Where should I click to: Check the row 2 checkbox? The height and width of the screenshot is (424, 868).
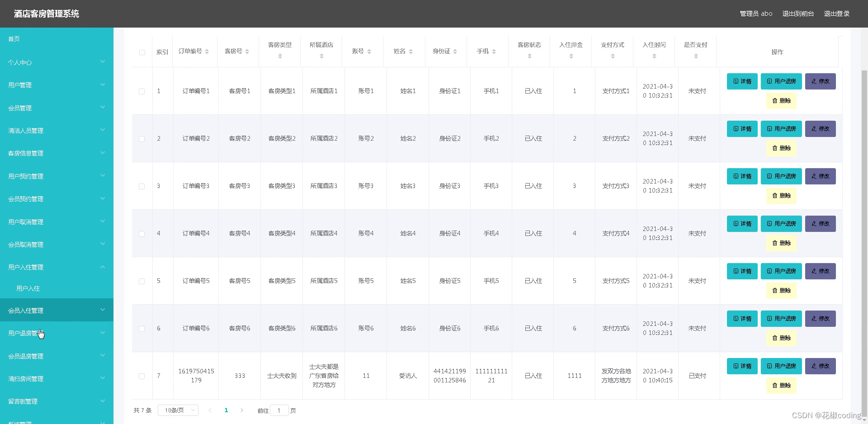142,139
